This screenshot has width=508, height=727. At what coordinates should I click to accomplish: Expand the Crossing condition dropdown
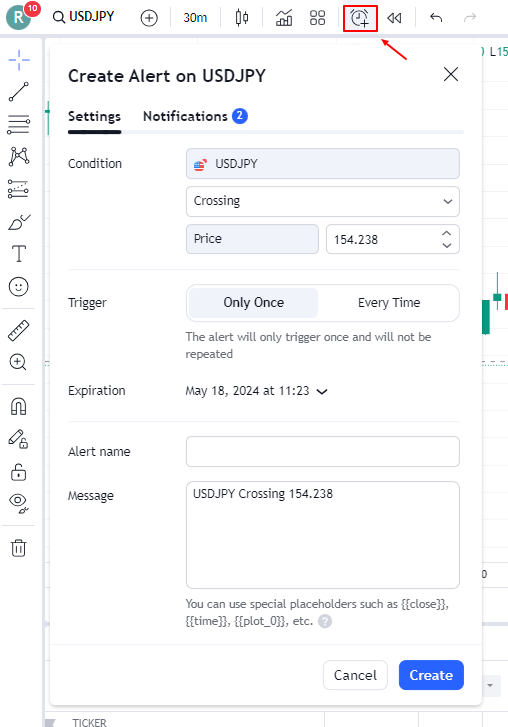coord(323,201)
